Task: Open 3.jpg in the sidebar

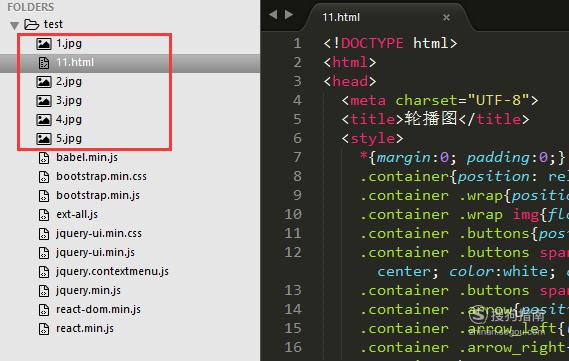Action: coord(69,100)
